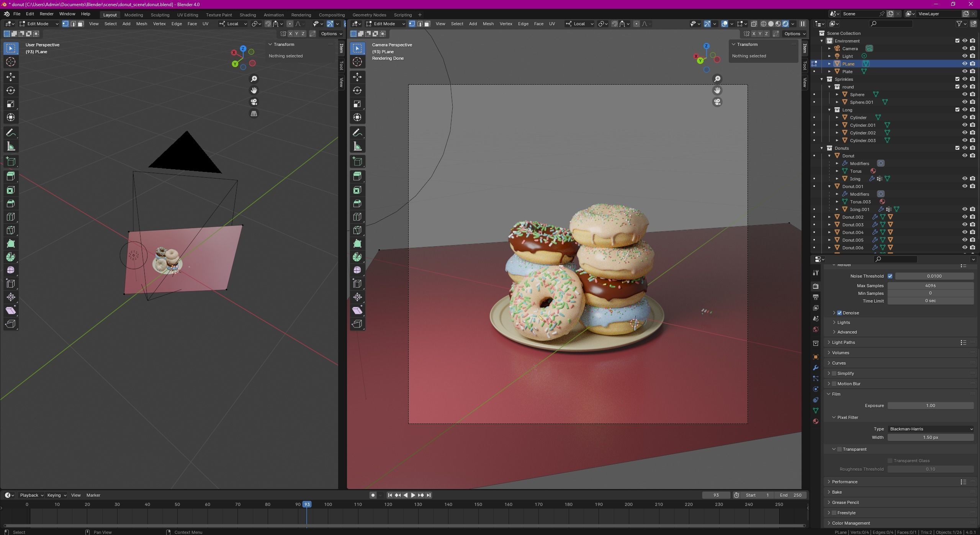Adjust the pixel filter Width slider

pos(931,437)
